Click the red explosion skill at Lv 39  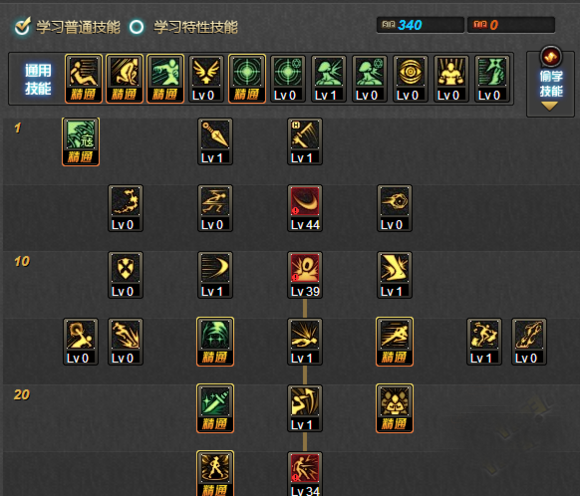pyautogui.click(x=305, y=275)
